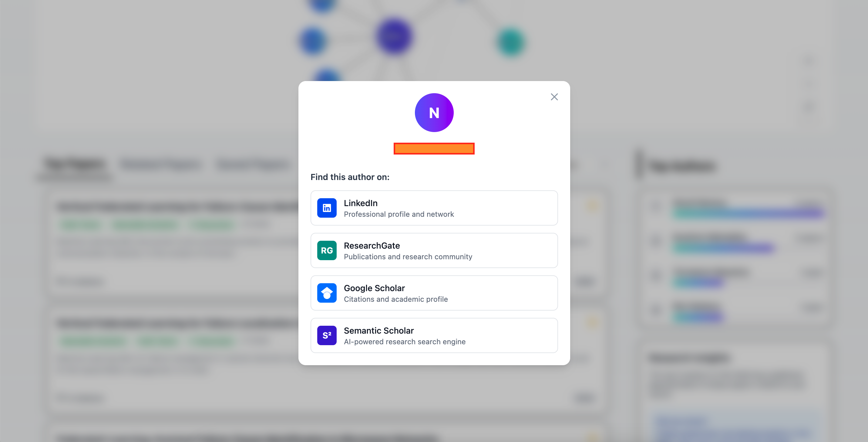Viewport: 868px width, 442px height.
Task: Open the Semantic Scholar link title
Action: [378, 330]
